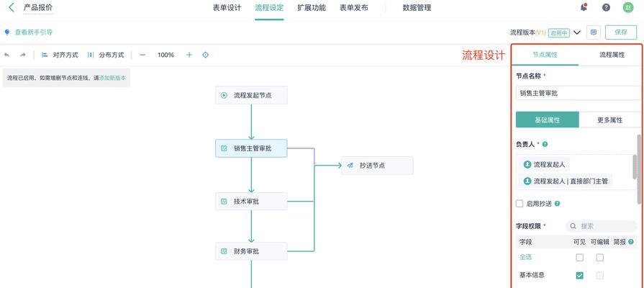The height and width of the screenshot is (288, 644).
Task: Open 扩展功能 tab
Action: pyautogui.click(x=312, y=7)
